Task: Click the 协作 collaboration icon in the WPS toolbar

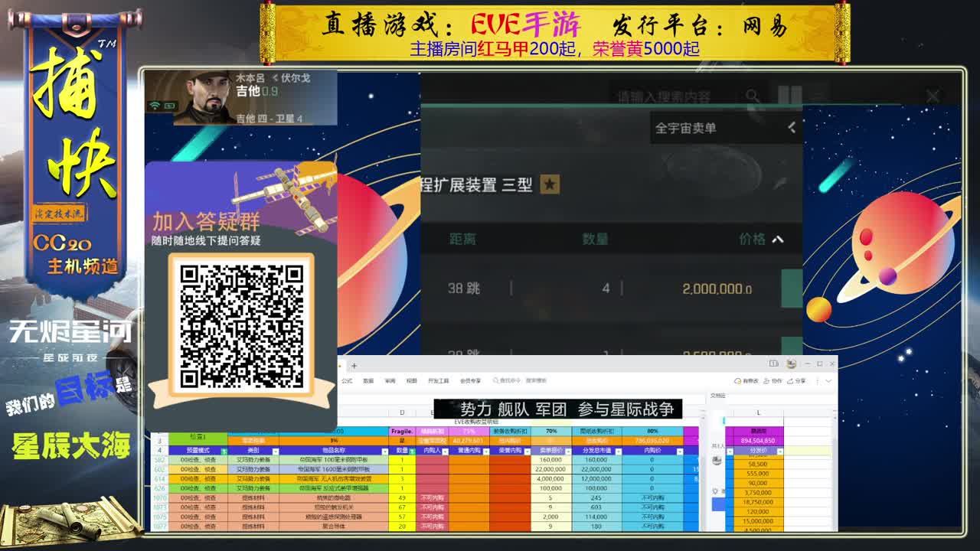Action: [766, 381]
